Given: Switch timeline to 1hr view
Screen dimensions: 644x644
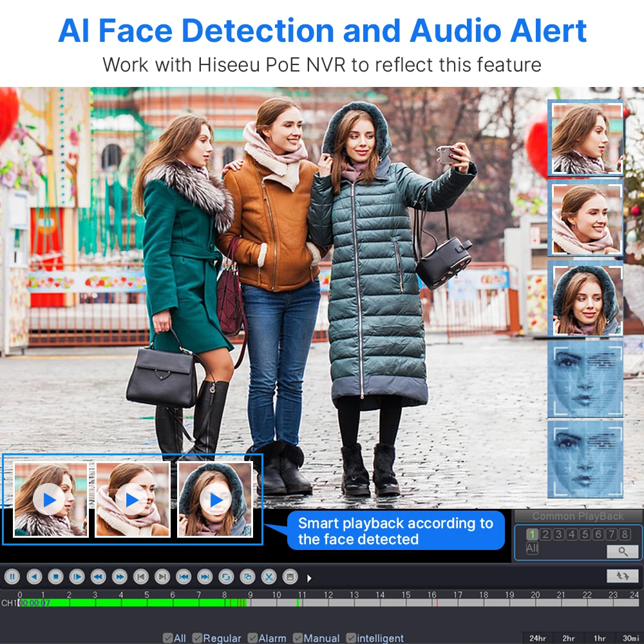Looking at the screenshot, I should coord(600,638).
